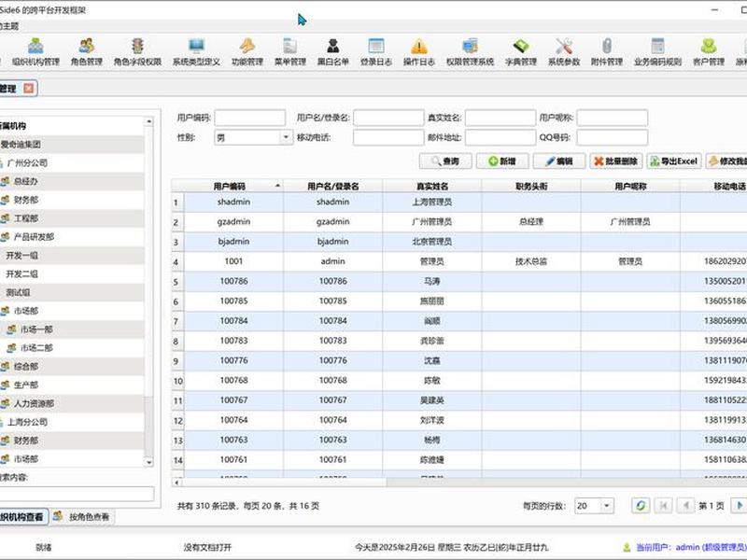Open 系统参数 tools icon
The width and height of the screenshot is (747, 560).
(564, 52)
